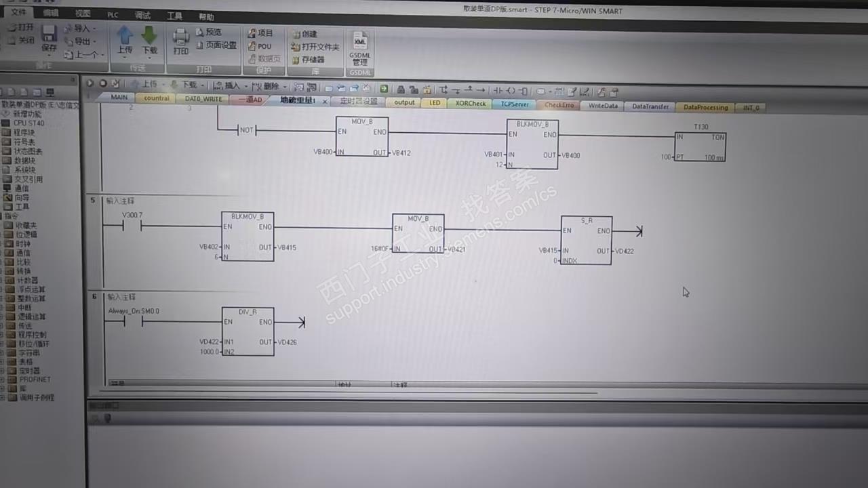The width and height of the screenshot is (868, 488).
Task: Click the POU protection icon
Action: coord(252,46)
